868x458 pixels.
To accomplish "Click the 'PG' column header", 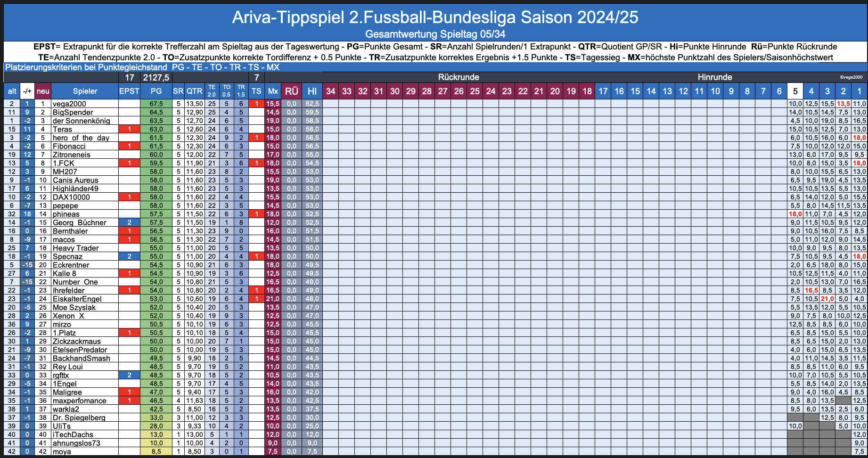I will point(156,91).
